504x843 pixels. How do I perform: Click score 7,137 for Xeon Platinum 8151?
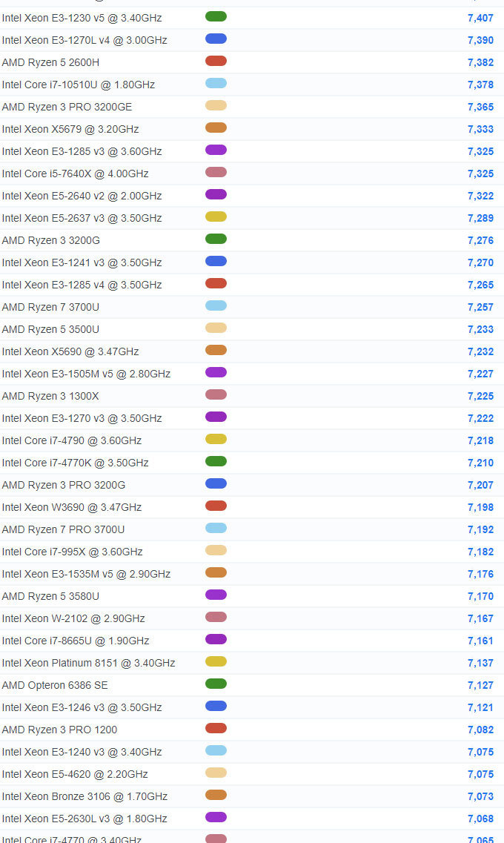click(480, 663)
